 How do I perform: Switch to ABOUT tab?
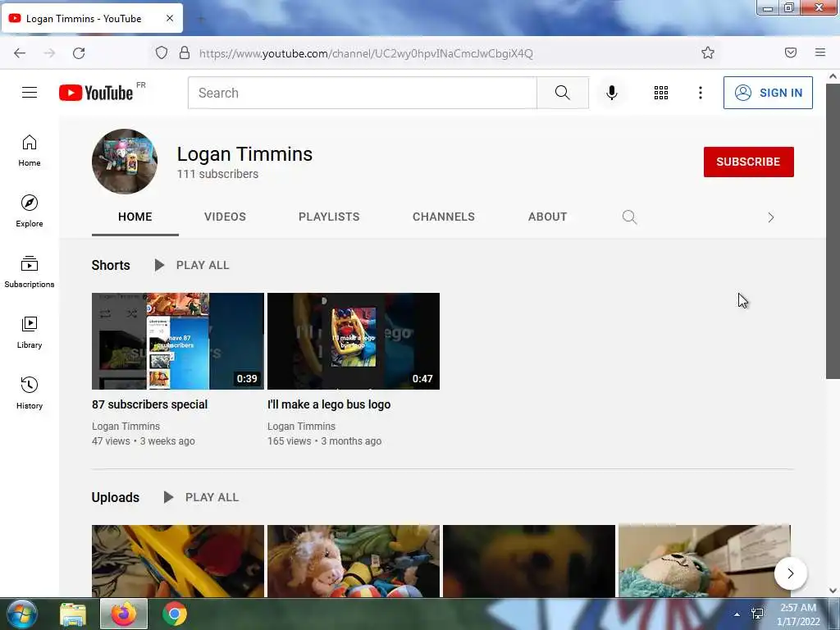coord(547,217)
